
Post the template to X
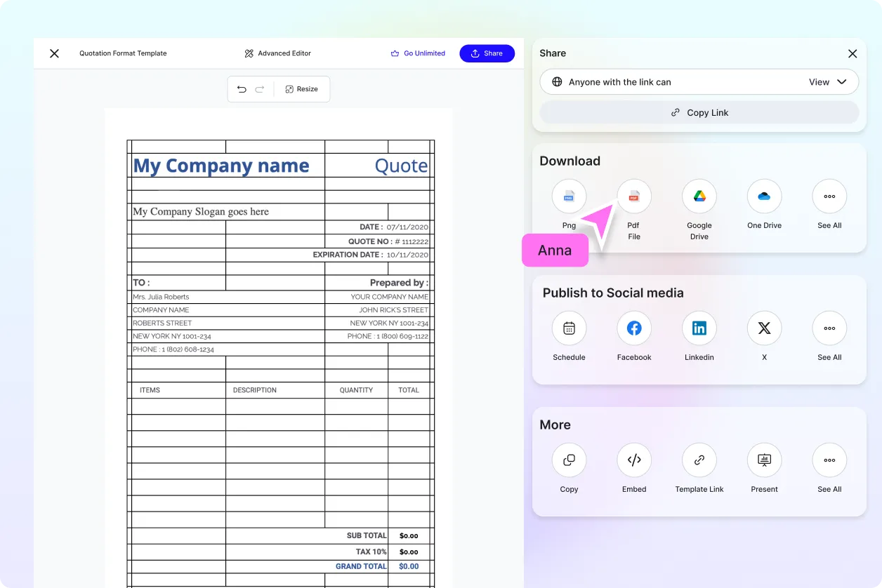[764, 328]
